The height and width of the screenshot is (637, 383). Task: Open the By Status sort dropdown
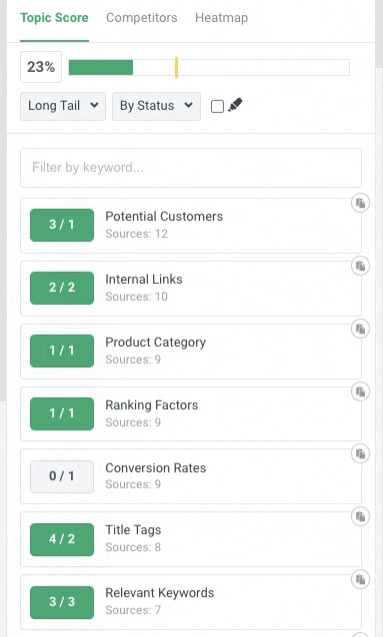156,106
